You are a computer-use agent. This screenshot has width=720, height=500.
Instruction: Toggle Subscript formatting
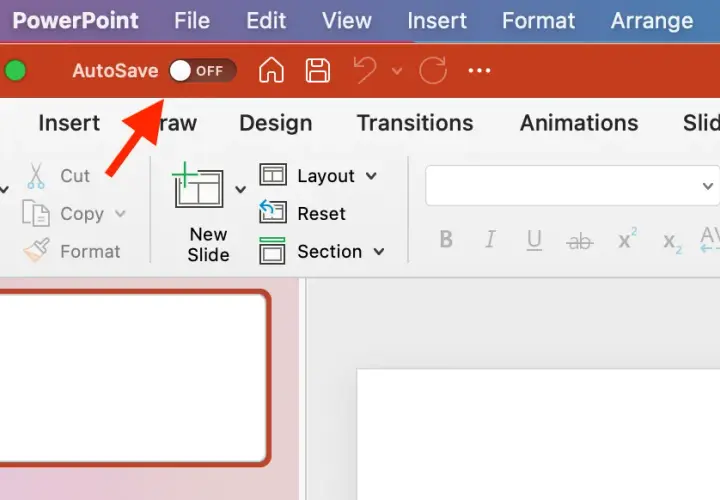tap(672, 242)
